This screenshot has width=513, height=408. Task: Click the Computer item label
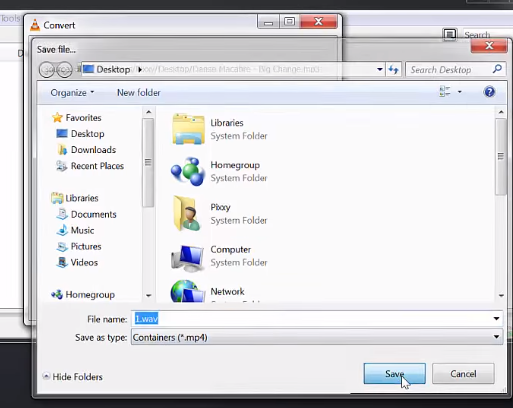[x=231, y=249]
